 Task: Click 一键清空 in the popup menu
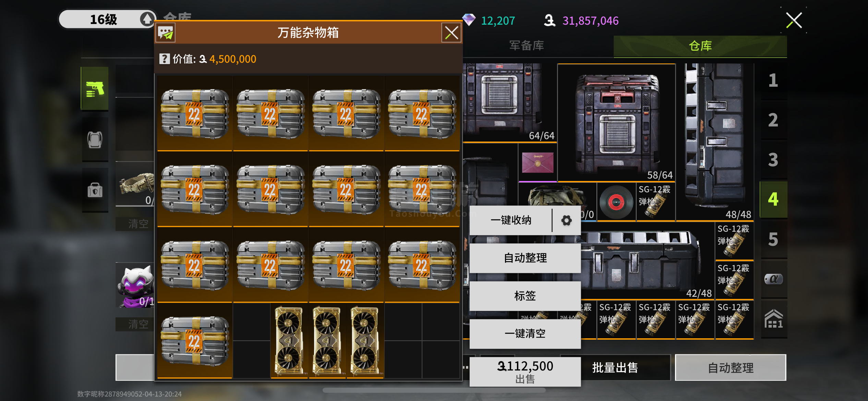tap(525, 333)
